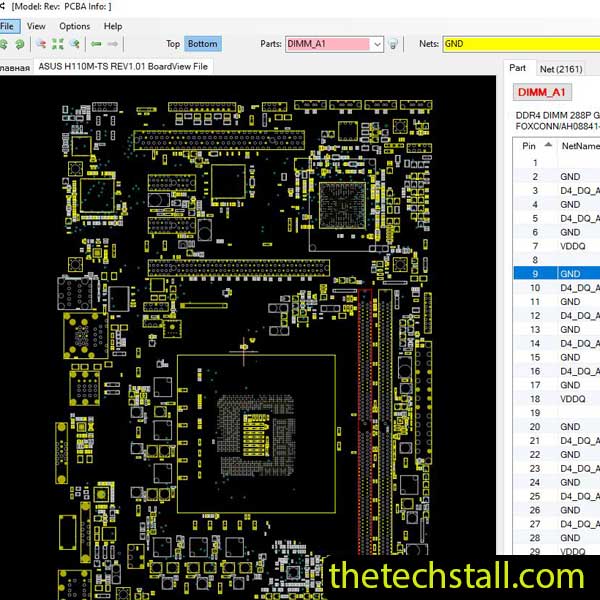Select the ASUS H110M-TS REV1.01 BoardView File tab
Image resolution: width=600 pixels, height=600 pixels.
tap(123, 67)
